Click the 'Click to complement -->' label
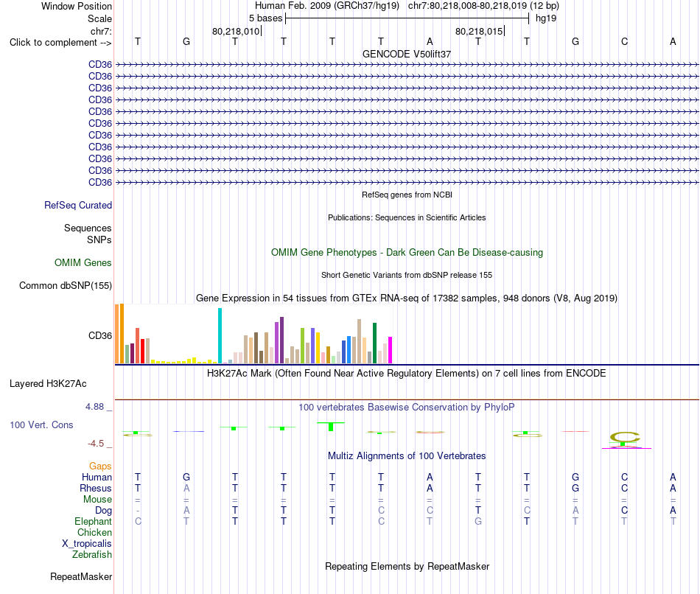This screenshot has width=700, height=594. [x=60, y=43]
